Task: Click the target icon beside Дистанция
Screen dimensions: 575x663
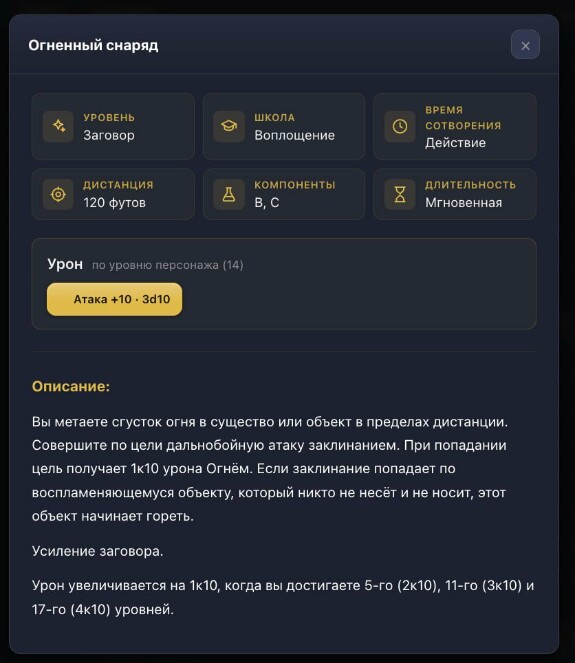Action: pyautogui.click(x=58, y=194)
